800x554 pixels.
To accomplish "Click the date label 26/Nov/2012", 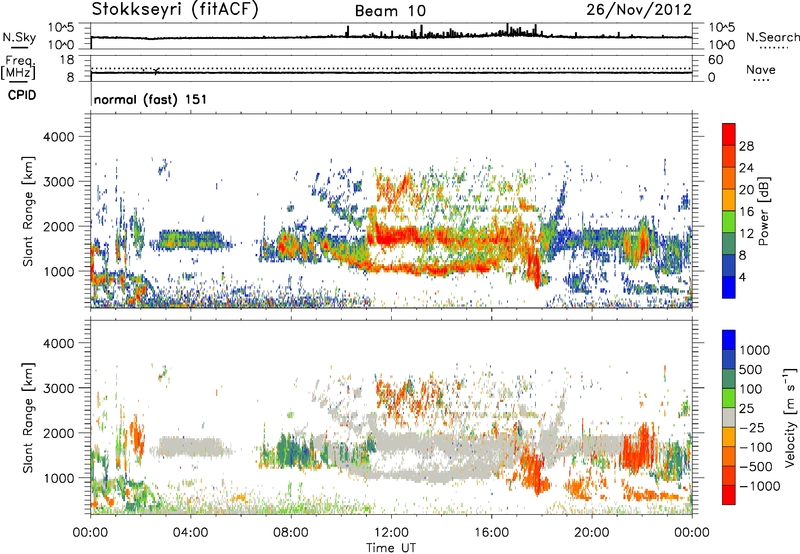I will click(x=639, y=10).
